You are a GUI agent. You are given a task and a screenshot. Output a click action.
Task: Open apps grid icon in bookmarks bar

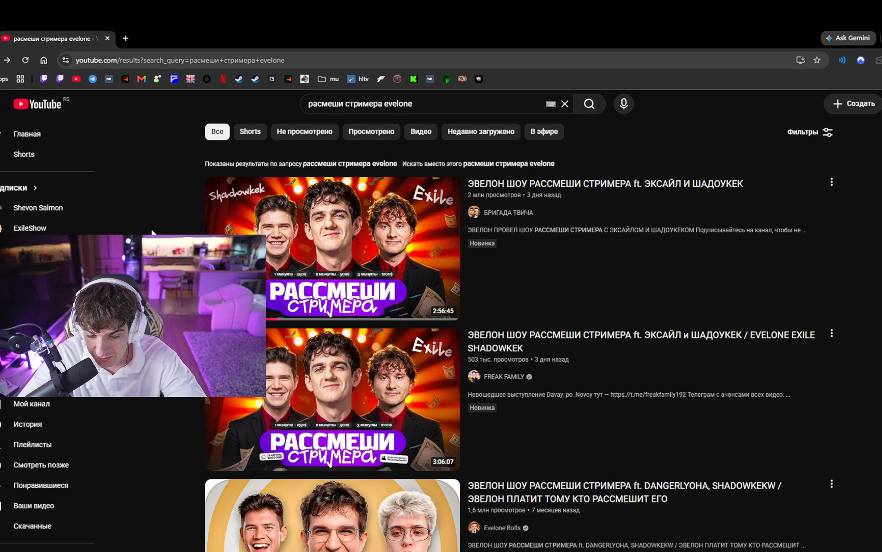pyautogui.click(x=20, y=79)
